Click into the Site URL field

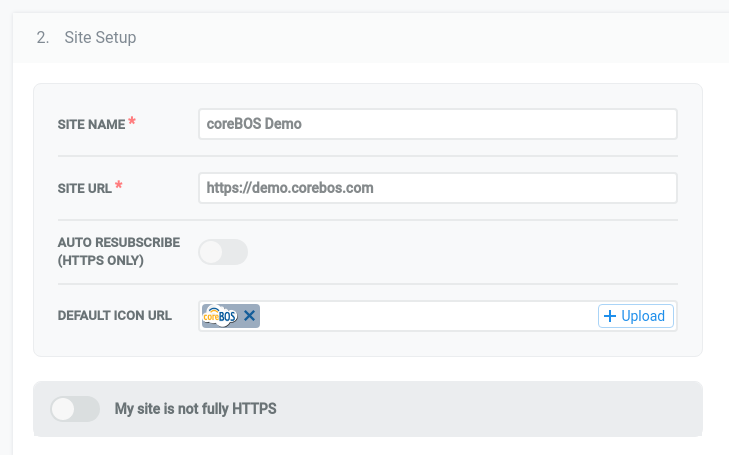[x=438, y=187]
